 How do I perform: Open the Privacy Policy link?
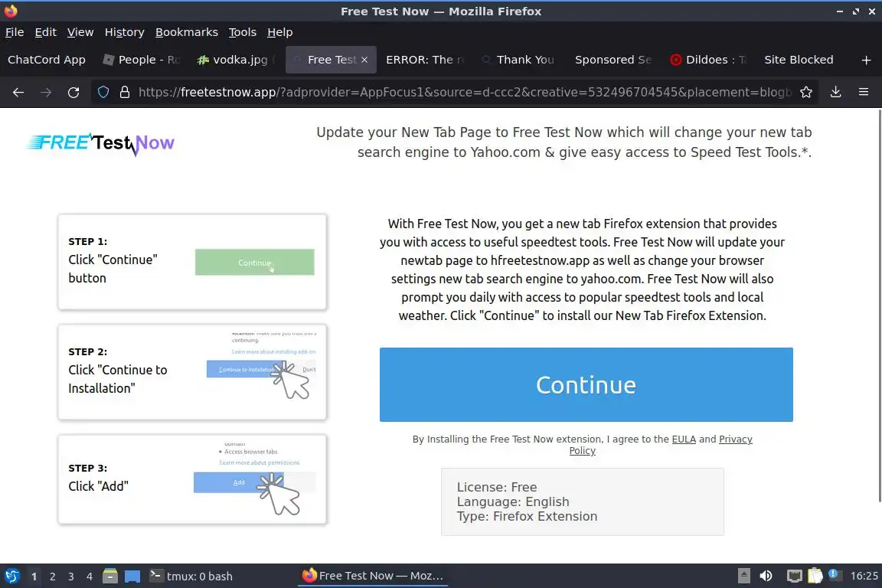click(735, 439)
